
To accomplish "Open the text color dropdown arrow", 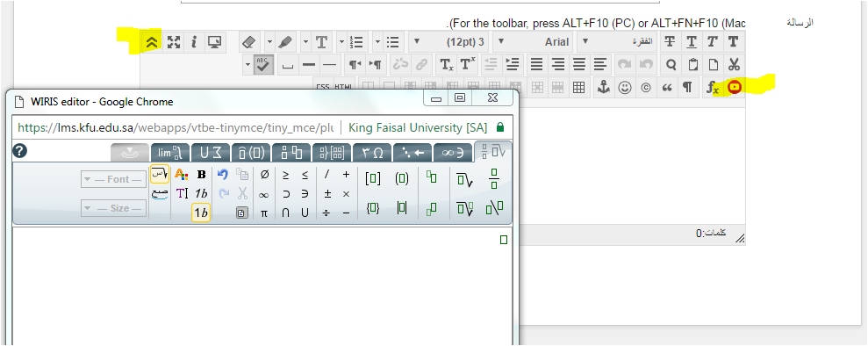I will (305, 42).
